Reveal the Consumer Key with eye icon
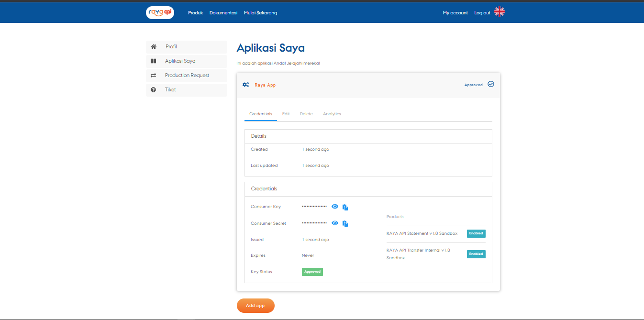This screenshot has height=320, width=644. 335,207
